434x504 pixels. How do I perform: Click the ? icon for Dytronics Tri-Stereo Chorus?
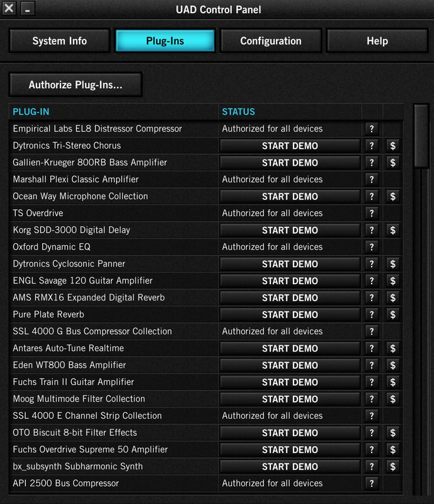click(x=372, y=146)
